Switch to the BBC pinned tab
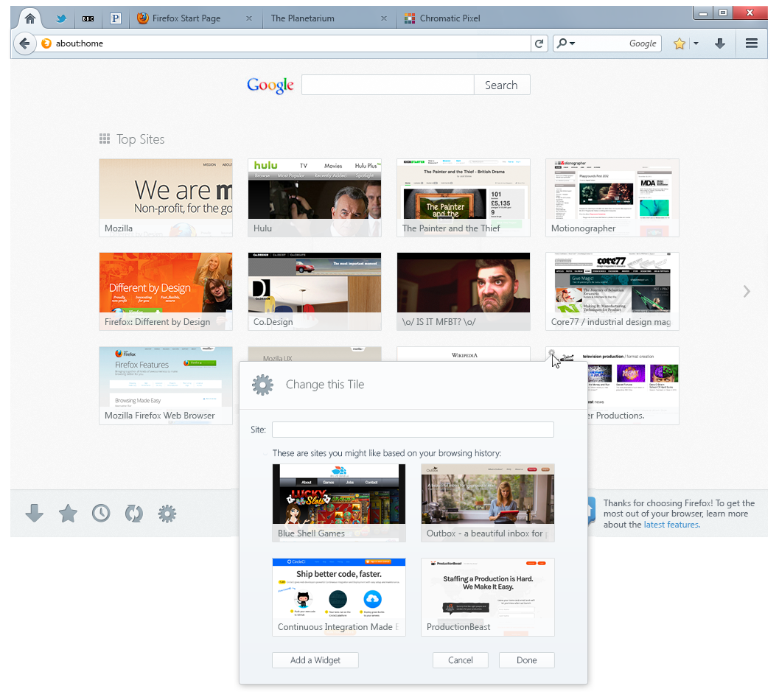The height and width of the screenshot is (700, 779). [88, 19]
